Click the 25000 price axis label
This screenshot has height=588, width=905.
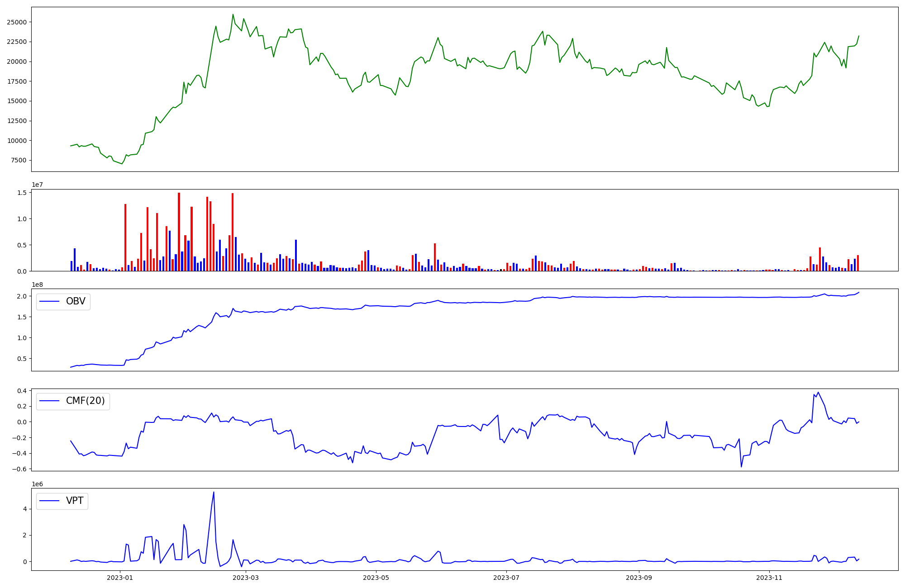16,22
